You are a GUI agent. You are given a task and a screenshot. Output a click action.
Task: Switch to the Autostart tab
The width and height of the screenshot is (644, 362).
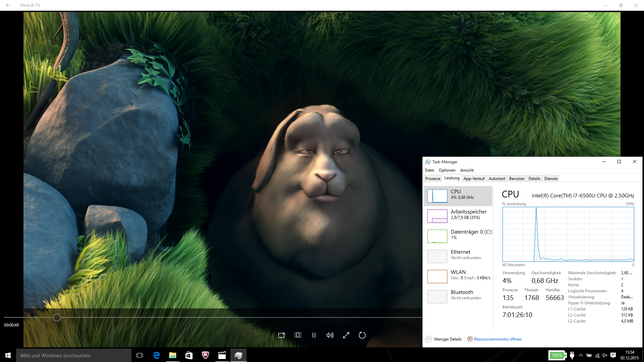496,179
